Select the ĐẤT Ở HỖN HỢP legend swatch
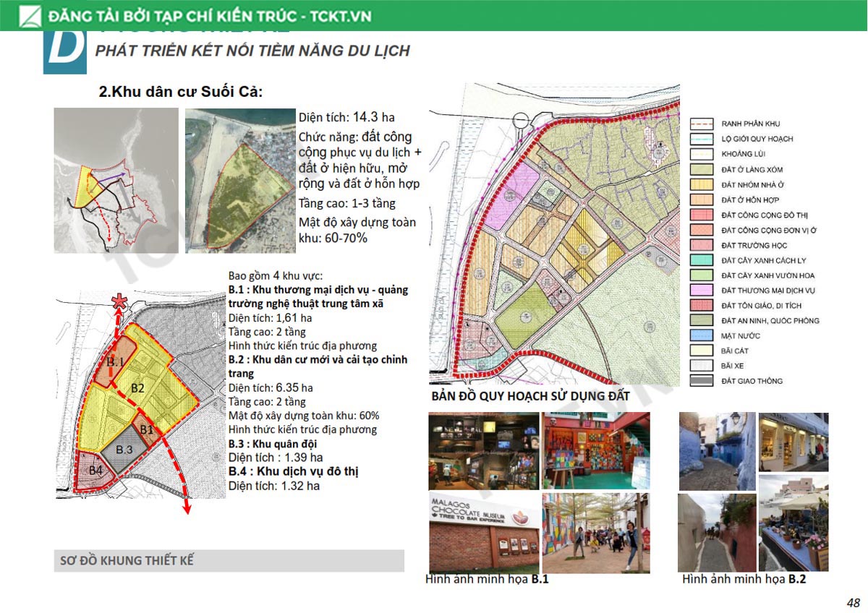This screenshot has height=613, width=868. coord(702,200)
